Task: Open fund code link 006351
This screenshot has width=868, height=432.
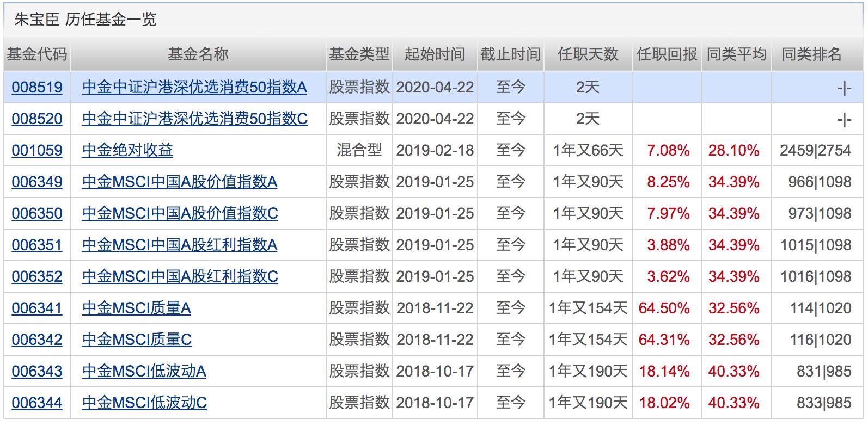Action: [x=37, y=245]
